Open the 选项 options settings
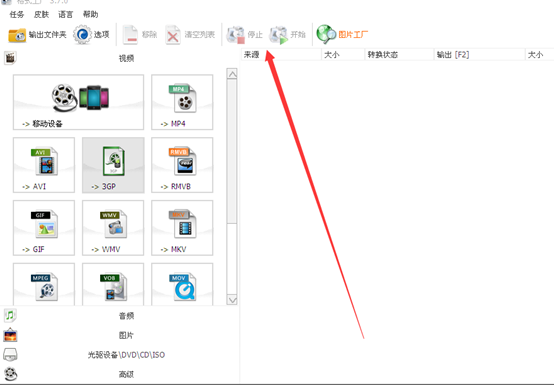This screenshot has height=385, width=554. pos(92,35)
